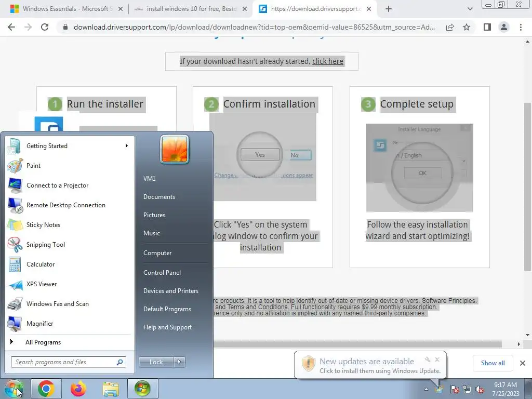Click Show all downloads
This screenshot has width=532, height=399.
click(x=493, y=363)
